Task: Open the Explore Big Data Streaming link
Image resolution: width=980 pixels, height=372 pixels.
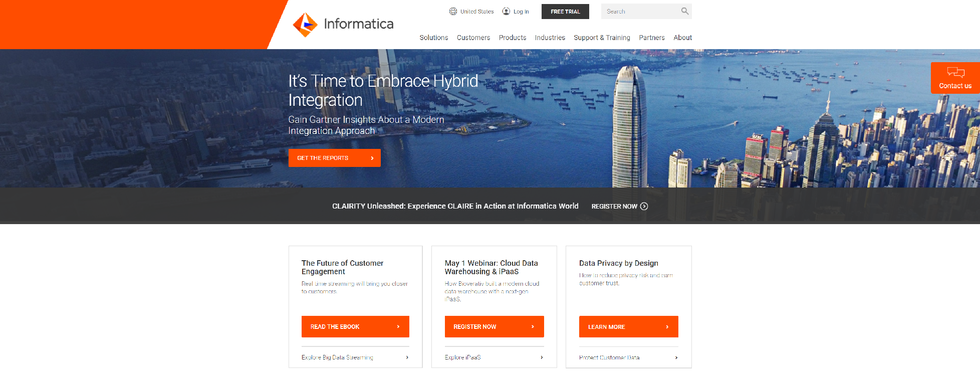Action: click(x=337, y=357)
